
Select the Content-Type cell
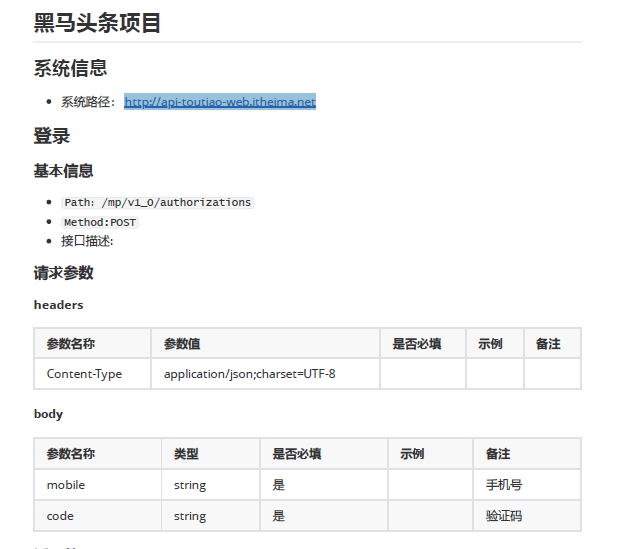click(92, 374)
